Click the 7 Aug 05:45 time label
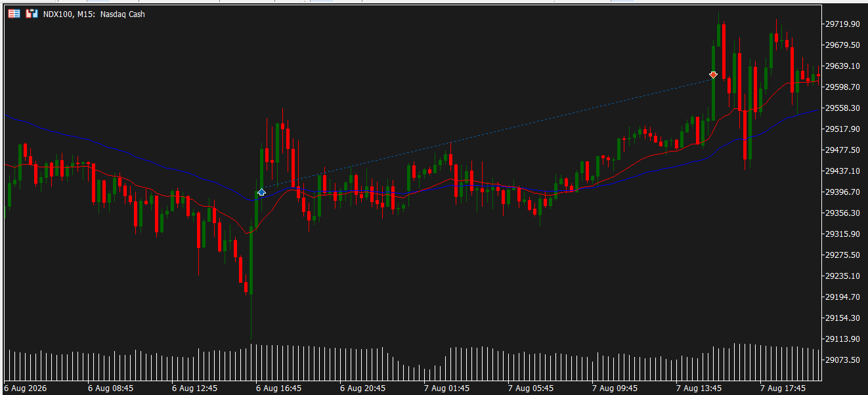Image resolution: width=868 pixels, height=395 pixels. (531, 388)
